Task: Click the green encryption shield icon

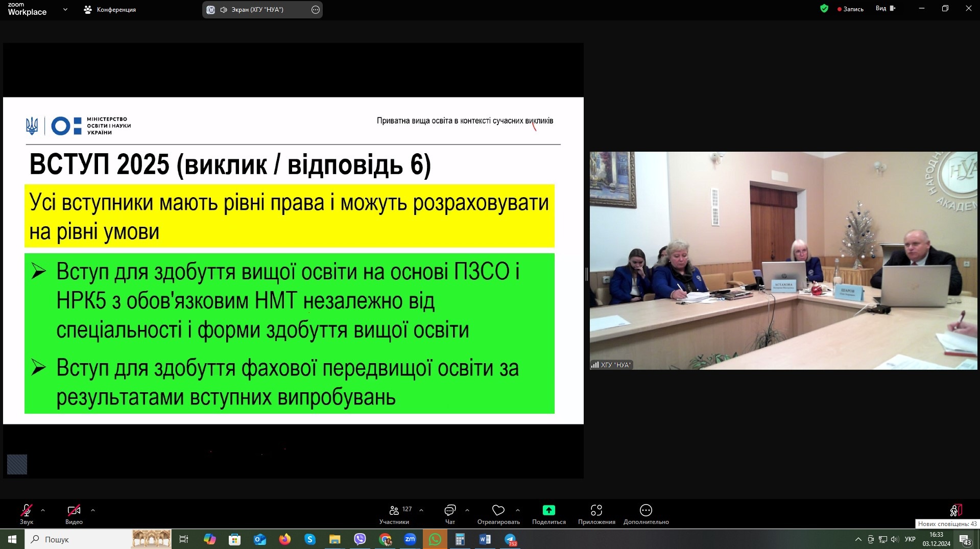Action: pyautogui.click(x=824, y=9)
